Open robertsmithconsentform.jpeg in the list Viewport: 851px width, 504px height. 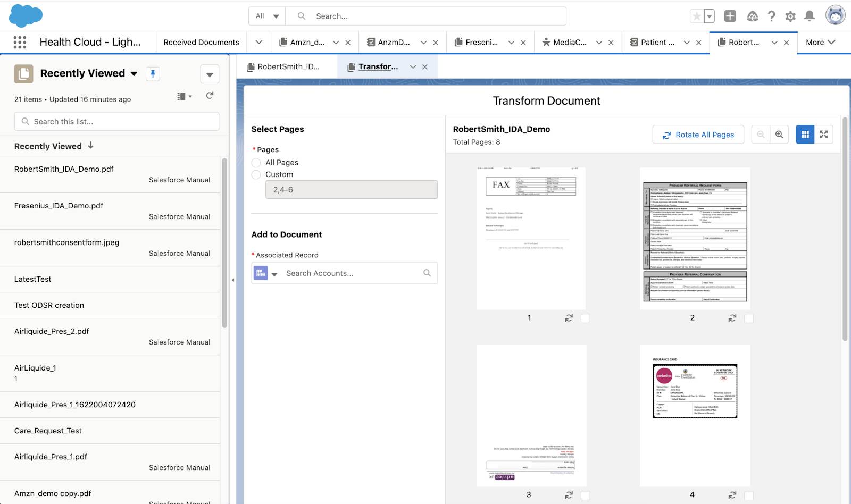[66, 242]
